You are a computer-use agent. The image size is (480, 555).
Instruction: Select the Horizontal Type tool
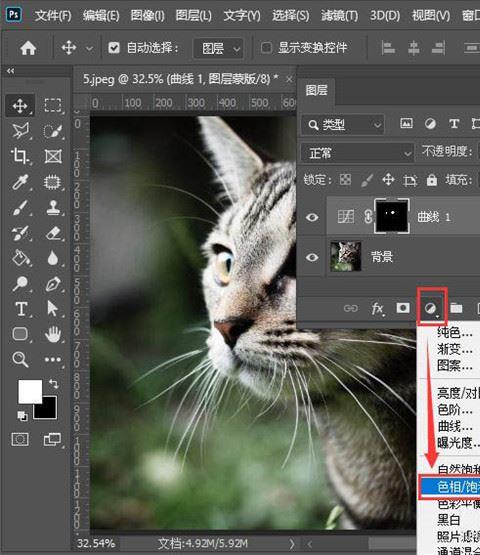tap(21, 309)
